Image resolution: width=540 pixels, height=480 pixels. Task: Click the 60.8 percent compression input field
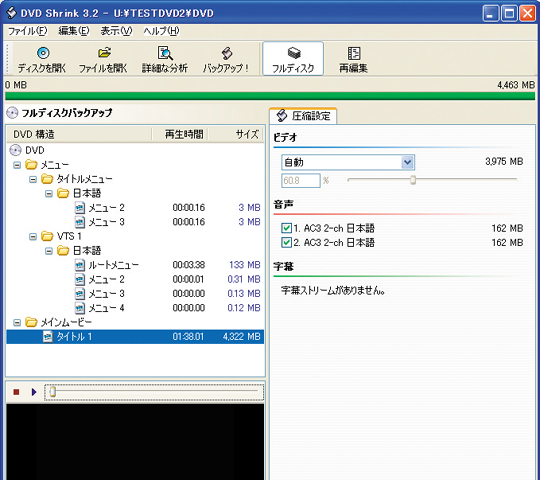[x=301, y=180]
